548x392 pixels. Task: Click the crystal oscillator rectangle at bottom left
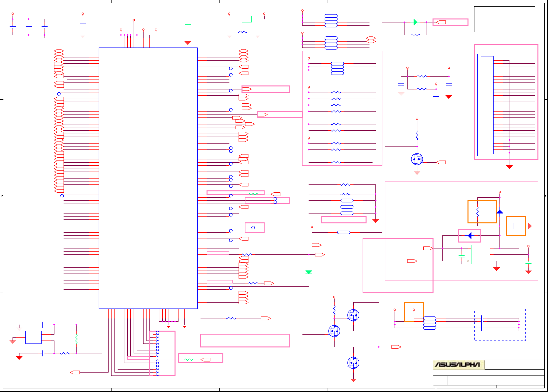pyautogui.click(x=33, y=337)
